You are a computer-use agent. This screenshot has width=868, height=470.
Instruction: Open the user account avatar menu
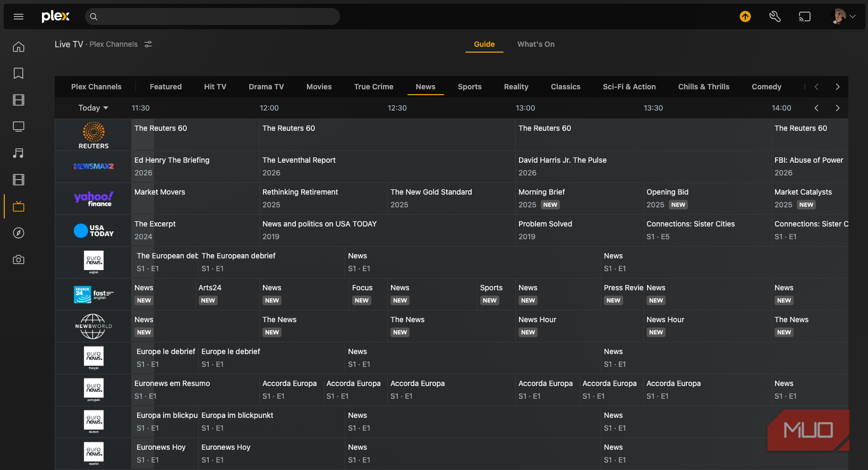click(843, 16)
